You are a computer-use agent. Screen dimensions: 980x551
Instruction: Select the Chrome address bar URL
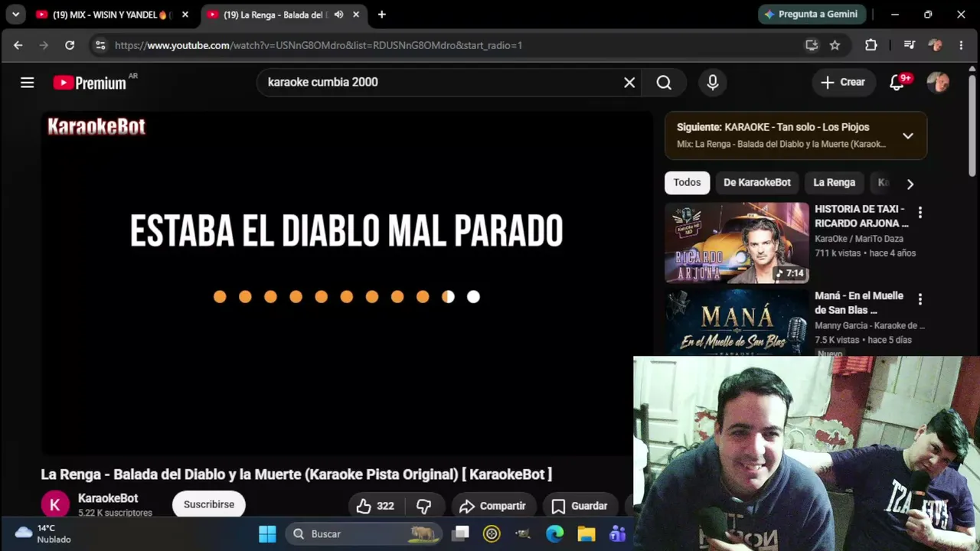click(x=318, y=45)
